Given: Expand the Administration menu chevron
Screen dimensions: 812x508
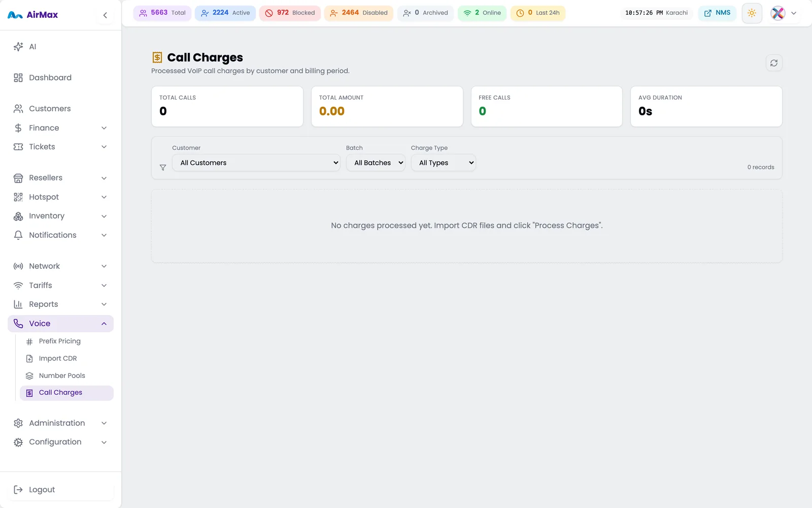Looking at the screenshot, I should (x=104, y=423).
